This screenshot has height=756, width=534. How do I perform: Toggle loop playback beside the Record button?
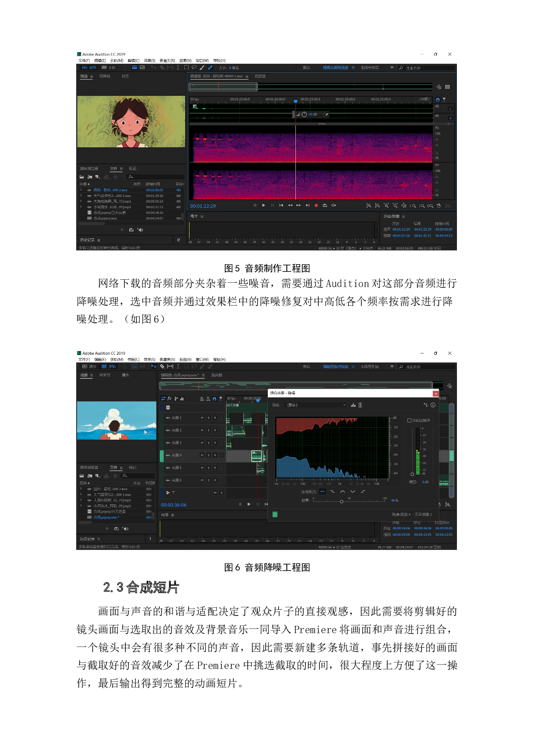coord(325,205)
